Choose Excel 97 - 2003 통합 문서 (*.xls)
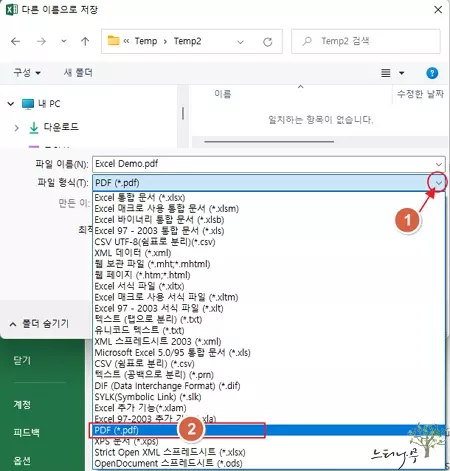Viewport: 450px width, 471px height. 269,231
